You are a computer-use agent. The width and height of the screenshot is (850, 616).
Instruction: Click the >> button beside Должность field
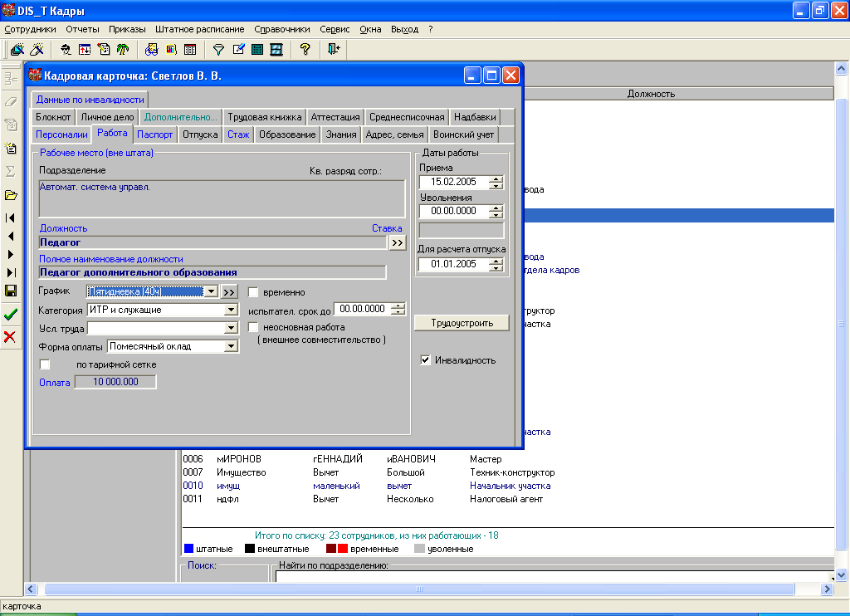[397, 242]
